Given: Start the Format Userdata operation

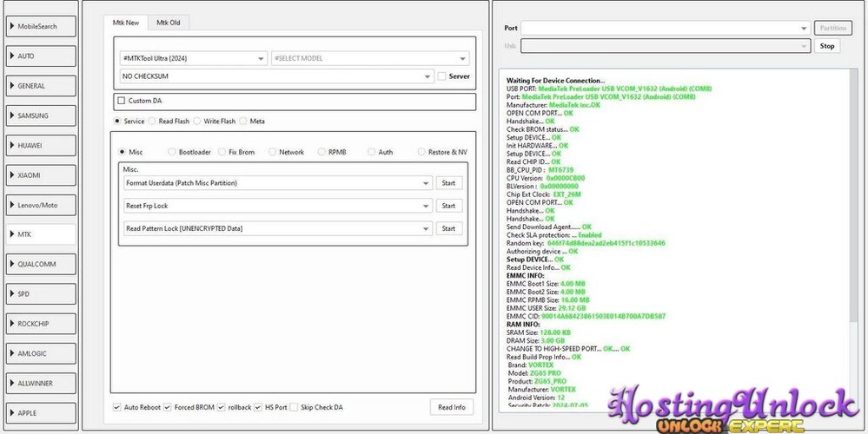Looking at the screenshot, I should point(449,183).
